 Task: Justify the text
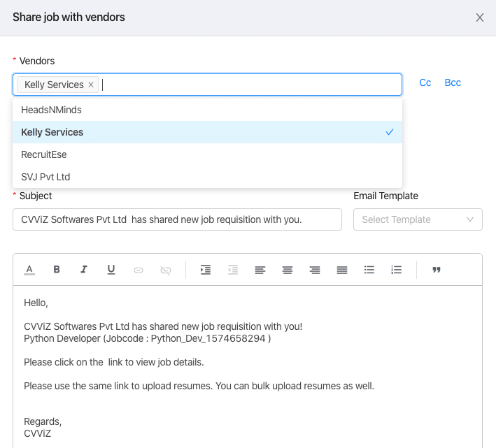(x=342, y=270)
